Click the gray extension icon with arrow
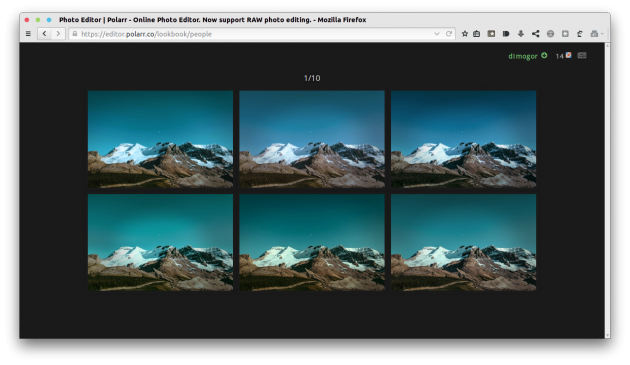Screen dimensions: 630x365 click(x=594, y=34)
